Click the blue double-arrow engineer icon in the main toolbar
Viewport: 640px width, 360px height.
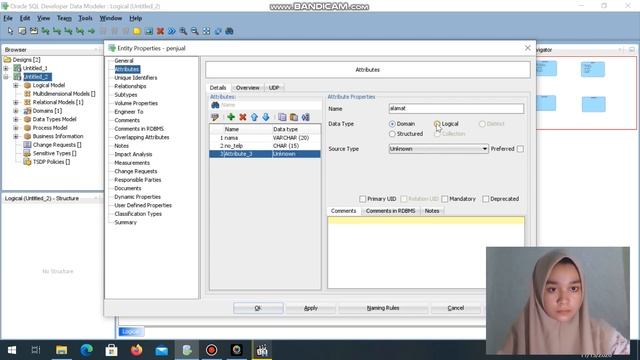[x=172, y=31]
